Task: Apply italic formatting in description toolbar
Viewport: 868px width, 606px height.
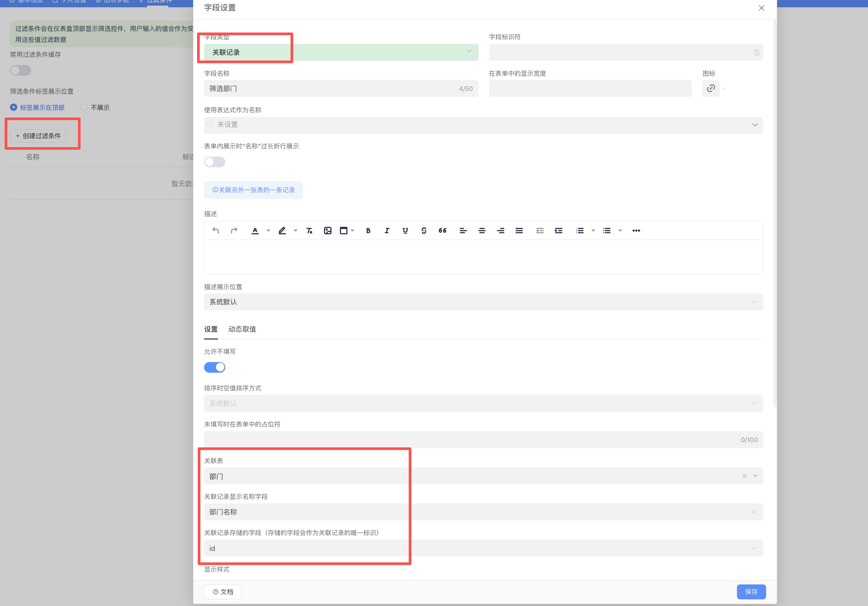Action: (x=387, y=230)
